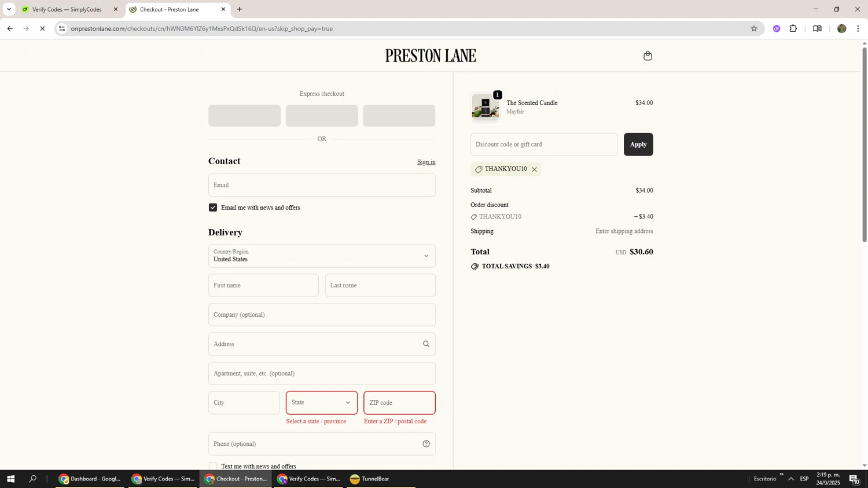
Task: Click the first express checkout button
Action: click(x=244, y=116)
